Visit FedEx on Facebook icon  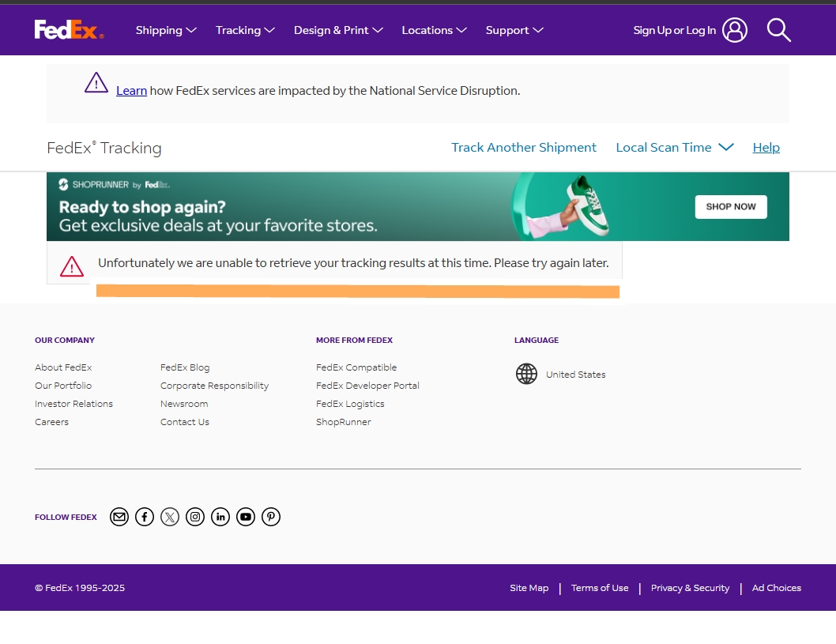click(145, 517)
